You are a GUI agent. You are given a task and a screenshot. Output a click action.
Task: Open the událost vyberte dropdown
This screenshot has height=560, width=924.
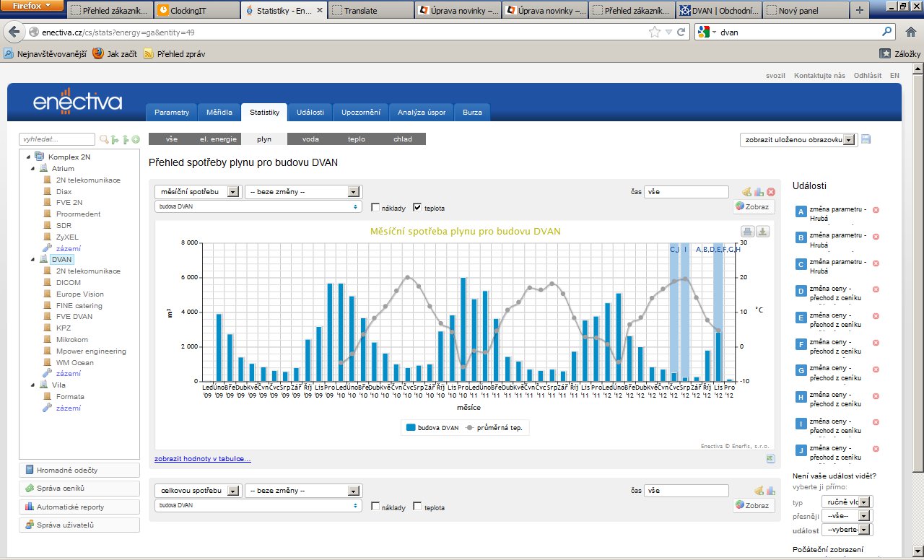pyautogui.click(x=847, y=530)
